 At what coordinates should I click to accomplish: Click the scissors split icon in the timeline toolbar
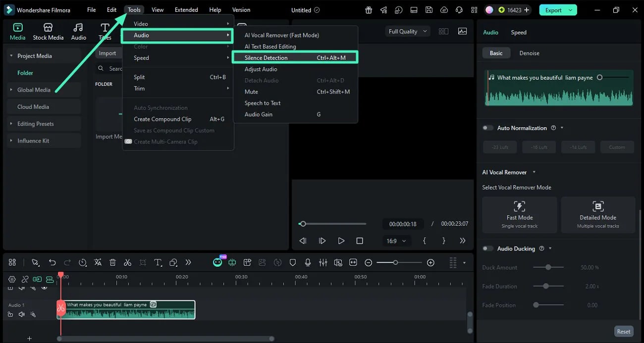point(127,262)
